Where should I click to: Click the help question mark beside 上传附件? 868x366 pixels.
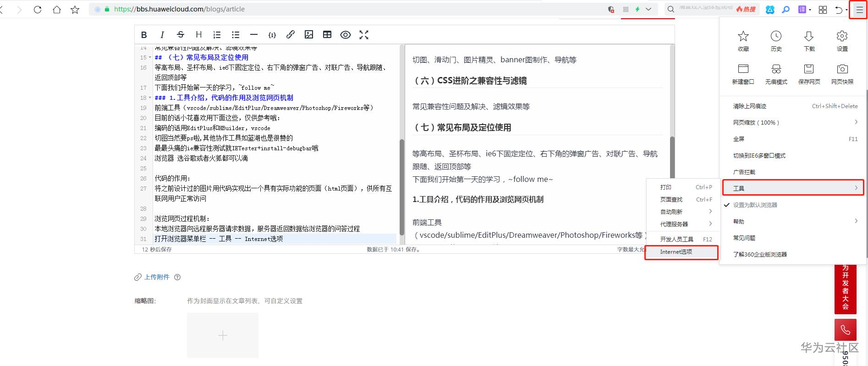(x=177, y=277)
